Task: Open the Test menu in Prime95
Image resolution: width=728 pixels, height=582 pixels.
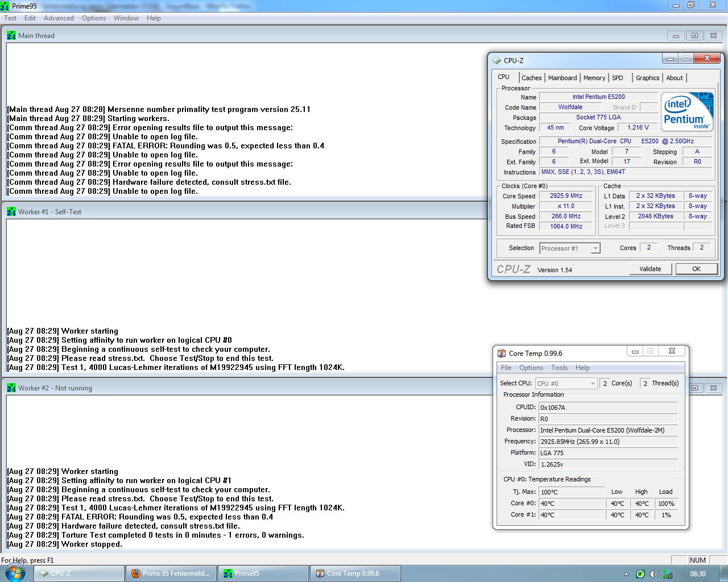Action: click(10, 18)
